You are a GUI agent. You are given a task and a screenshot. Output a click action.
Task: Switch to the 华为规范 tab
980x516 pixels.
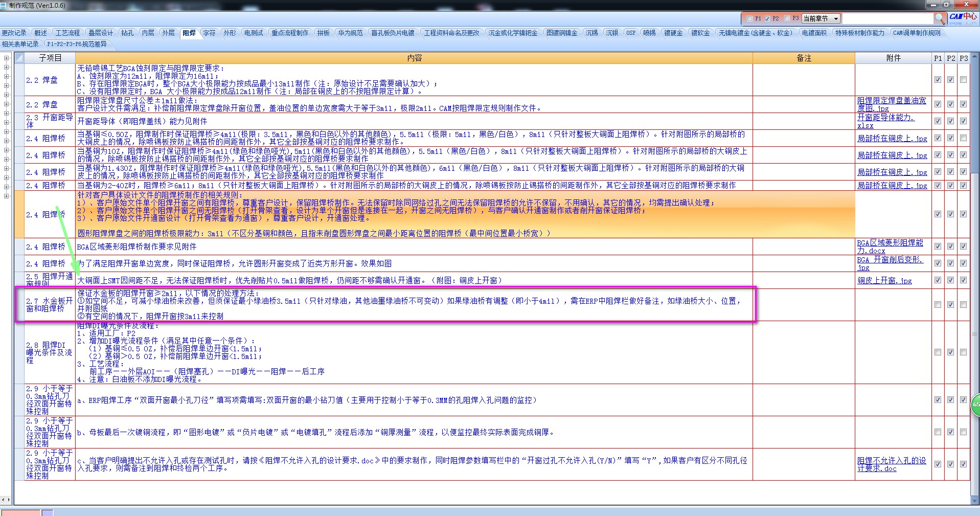click(350, 33)
